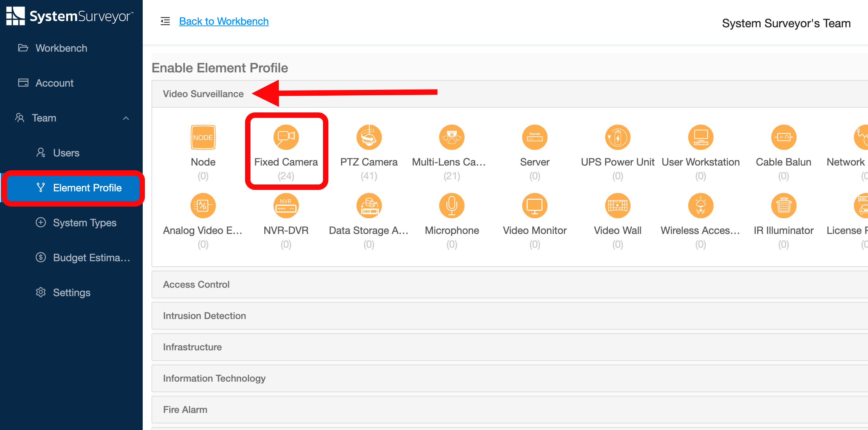Select the Server element icon

tap(534, 137)
